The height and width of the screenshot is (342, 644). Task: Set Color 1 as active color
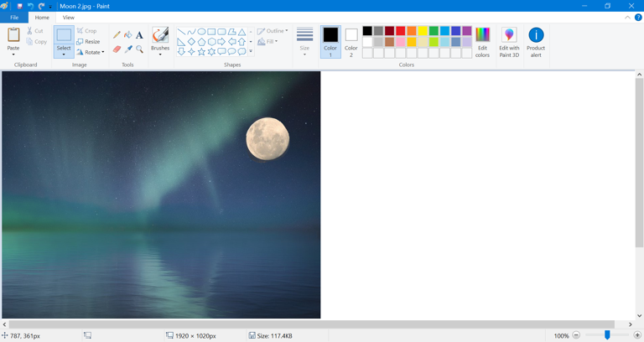pyautogui.click(x=330, y=40)
